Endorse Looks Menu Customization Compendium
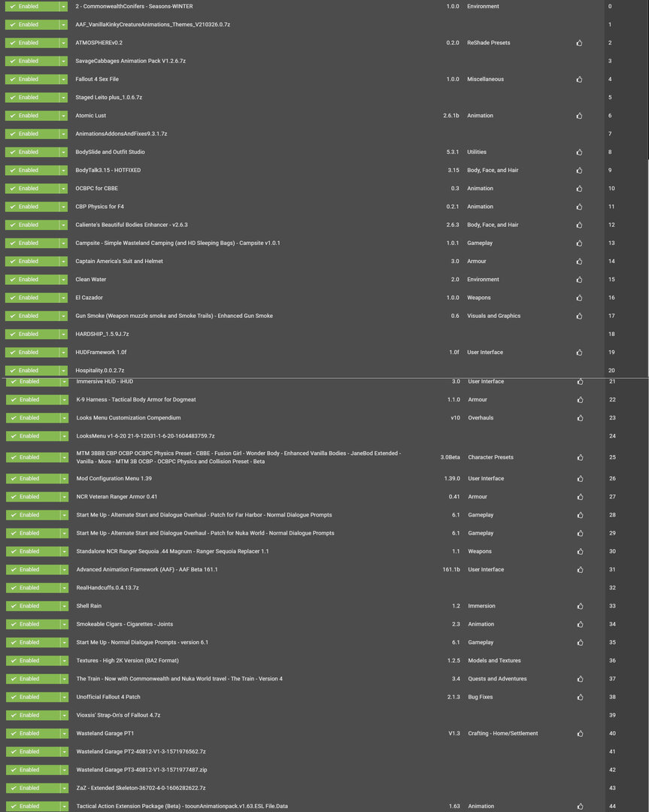Screen dimensions: 649x812 [x=580, y=418]
